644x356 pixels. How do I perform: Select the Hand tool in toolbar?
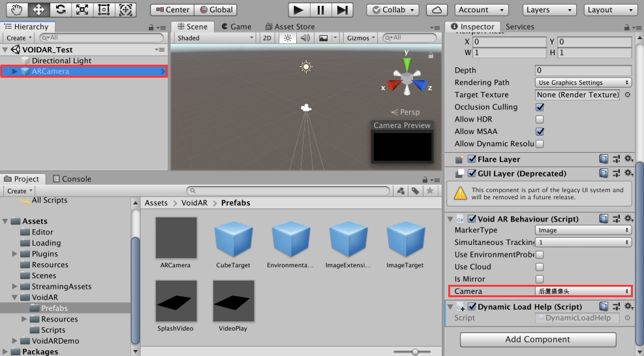17,10
